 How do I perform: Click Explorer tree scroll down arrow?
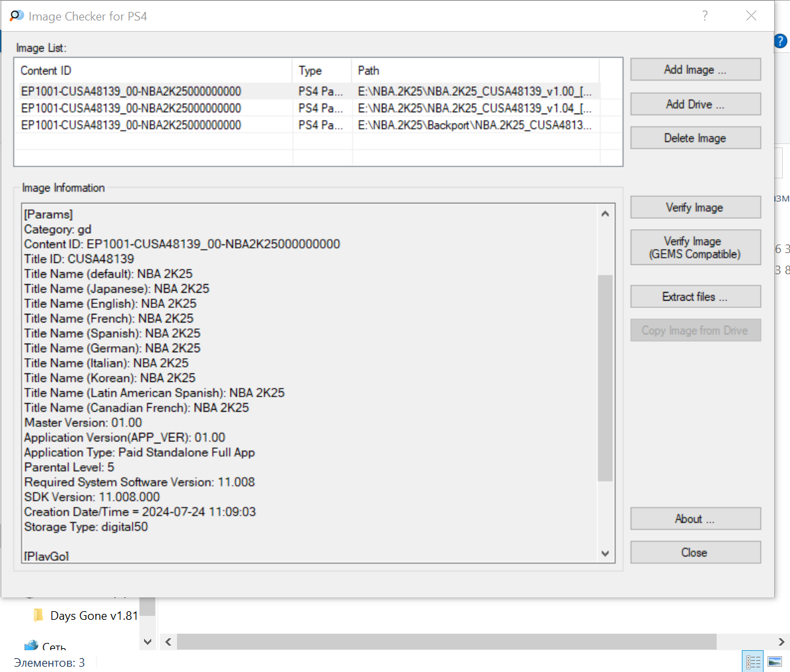(x=147, y=642)
